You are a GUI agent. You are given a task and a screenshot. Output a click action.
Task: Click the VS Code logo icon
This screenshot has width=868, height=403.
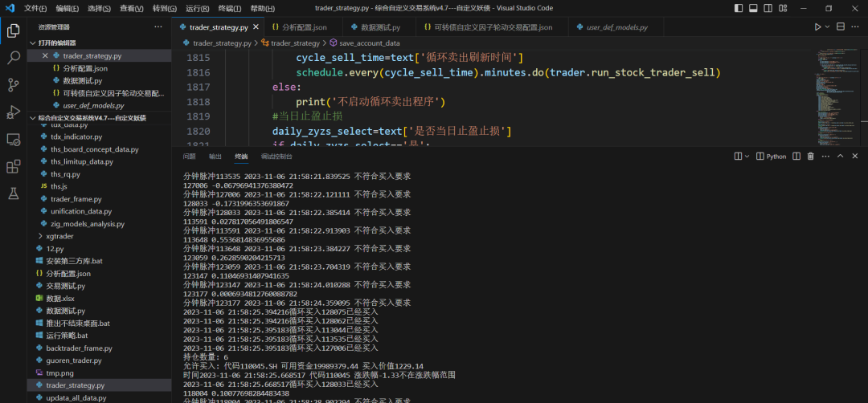point(10,8)
